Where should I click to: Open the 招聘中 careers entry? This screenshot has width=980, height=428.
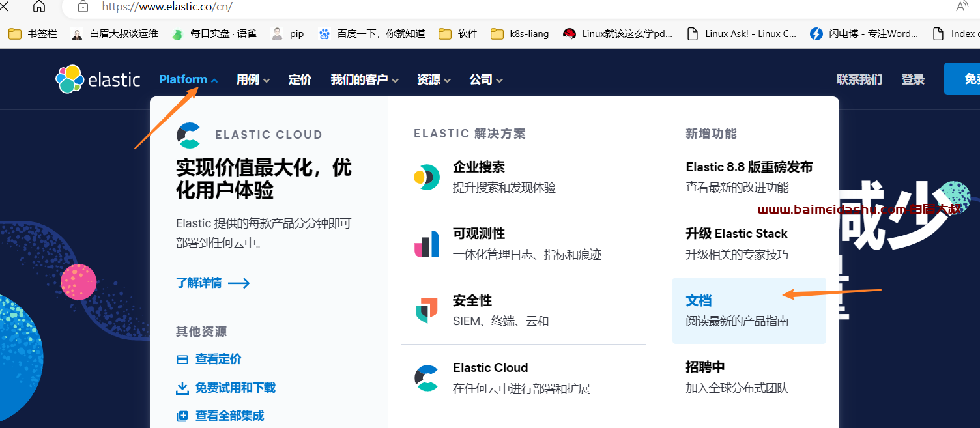(737, 377)
